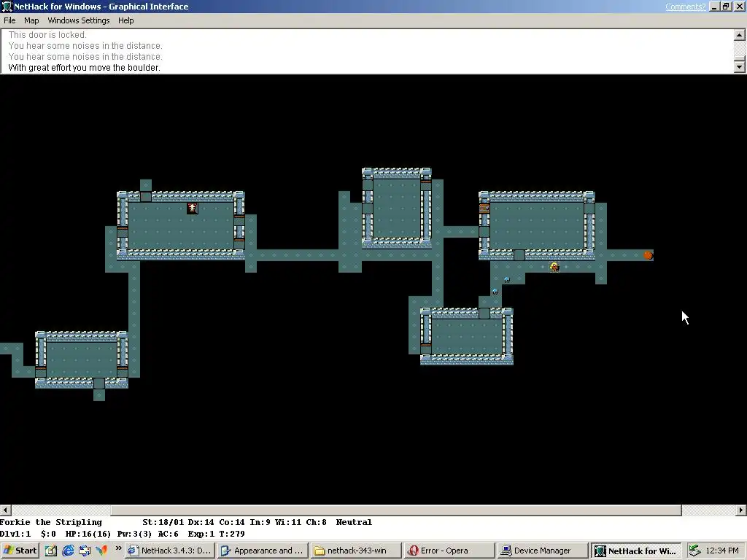Click the 'Pw:3(3)' power value

point(134,534)
